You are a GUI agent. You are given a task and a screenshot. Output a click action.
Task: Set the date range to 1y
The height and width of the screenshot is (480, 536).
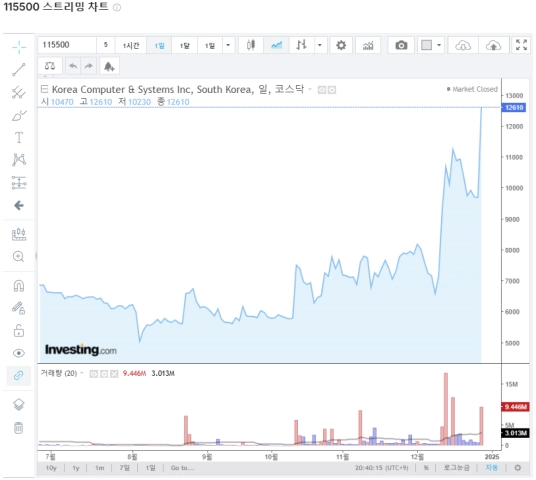(x=76, y=468)
